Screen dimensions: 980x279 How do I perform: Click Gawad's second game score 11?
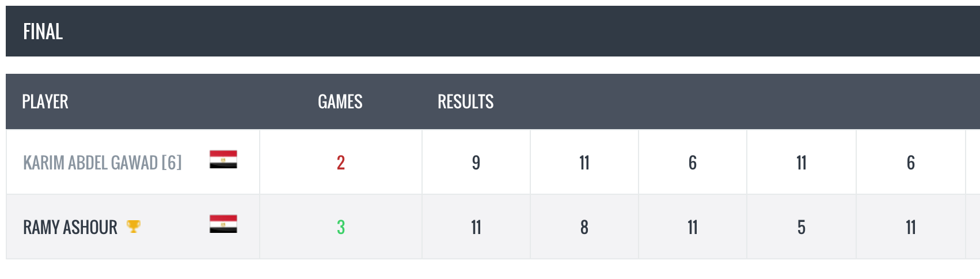point(584,163)
